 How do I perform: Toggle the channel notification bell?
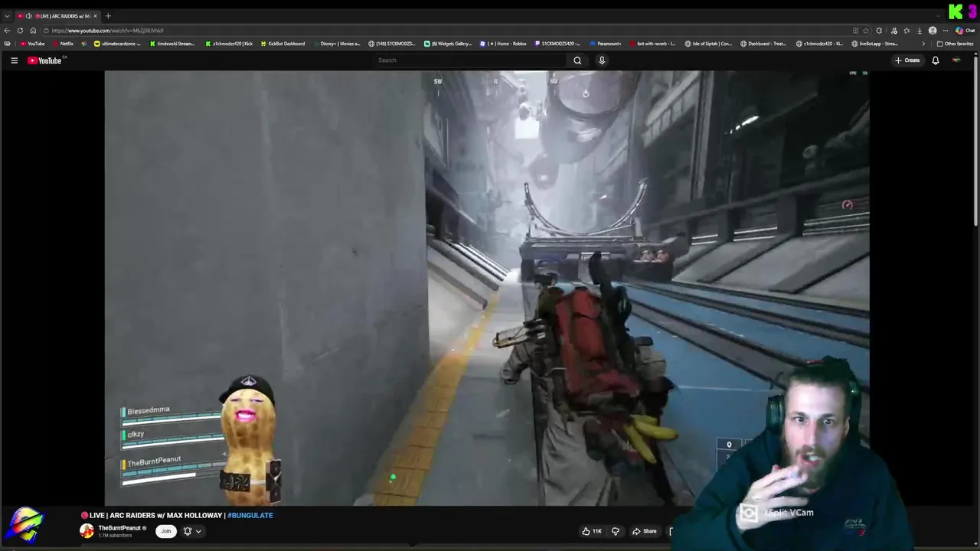click(188, 531)
